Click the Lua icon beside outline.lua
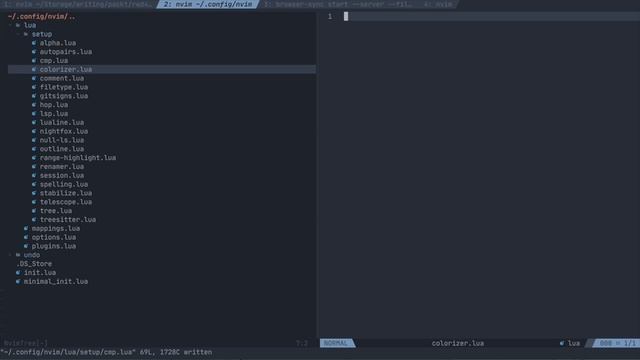Image resolution: width=640 pixels, height=360 pixels. click(x=34, y=149)
